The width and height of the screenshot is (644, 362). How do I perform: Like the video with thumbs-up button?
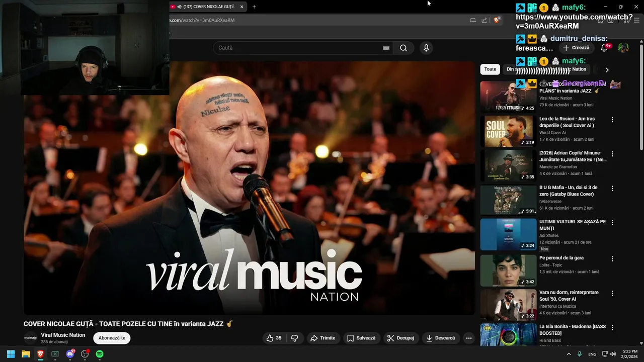tap(275, 338)
